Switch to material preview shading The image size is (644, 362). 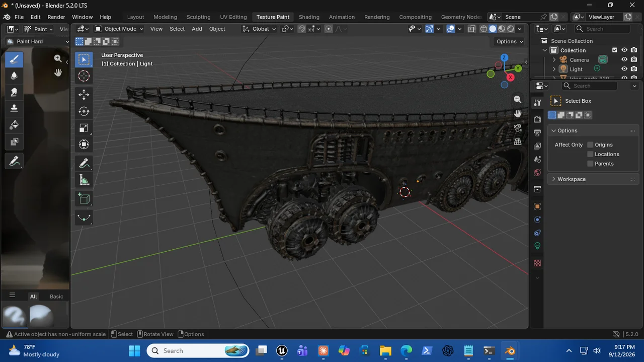coord(502,29)
